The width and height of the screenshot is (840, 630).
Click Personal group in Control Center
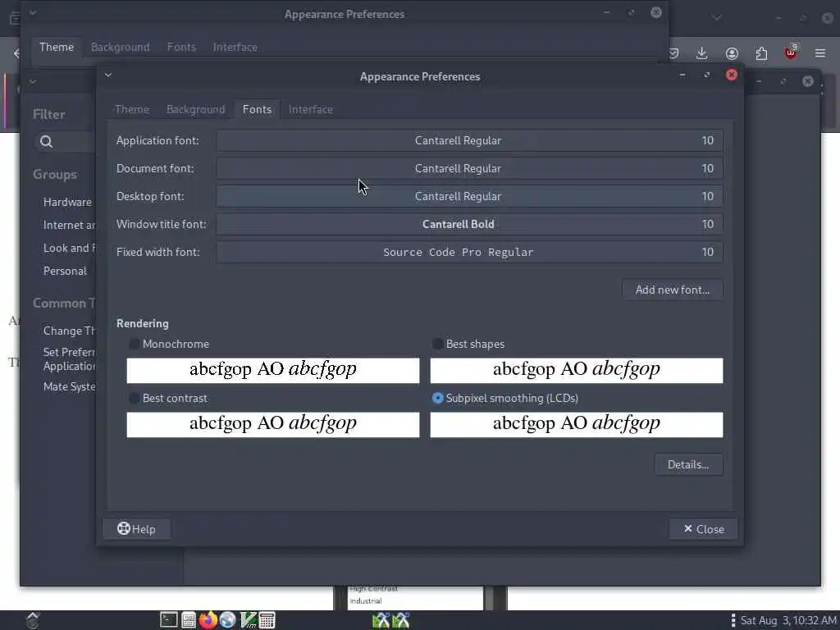pos(65,271)
